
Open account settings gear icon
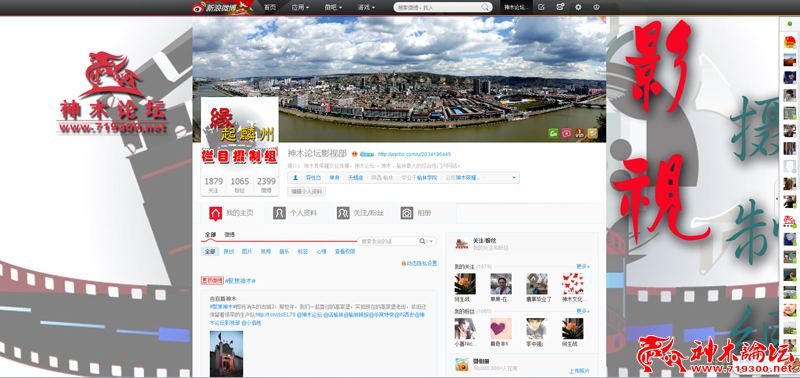578,7
